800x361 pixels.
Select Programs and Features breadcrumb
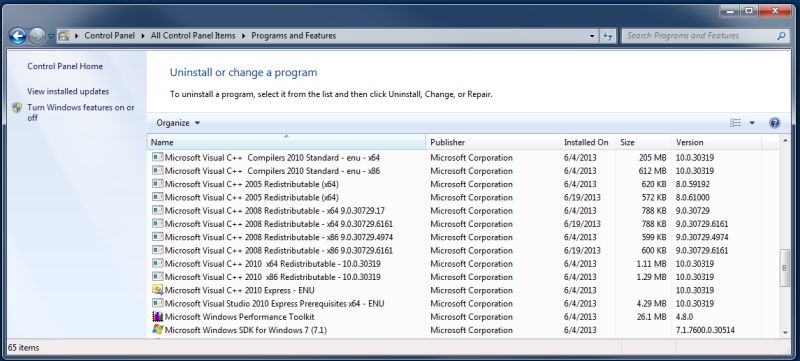coord(293,36)
